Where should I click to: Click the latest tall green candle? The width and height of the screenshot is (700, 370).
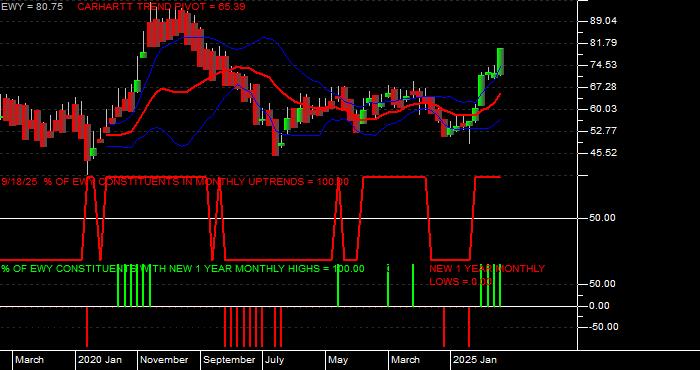click(500, 62)
